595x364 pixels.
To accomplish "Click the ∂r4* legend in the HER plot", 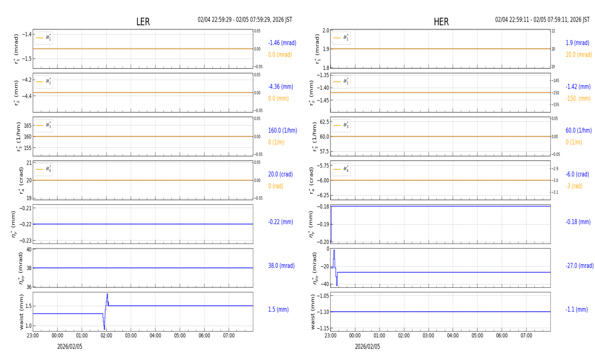I will point(341,169).
